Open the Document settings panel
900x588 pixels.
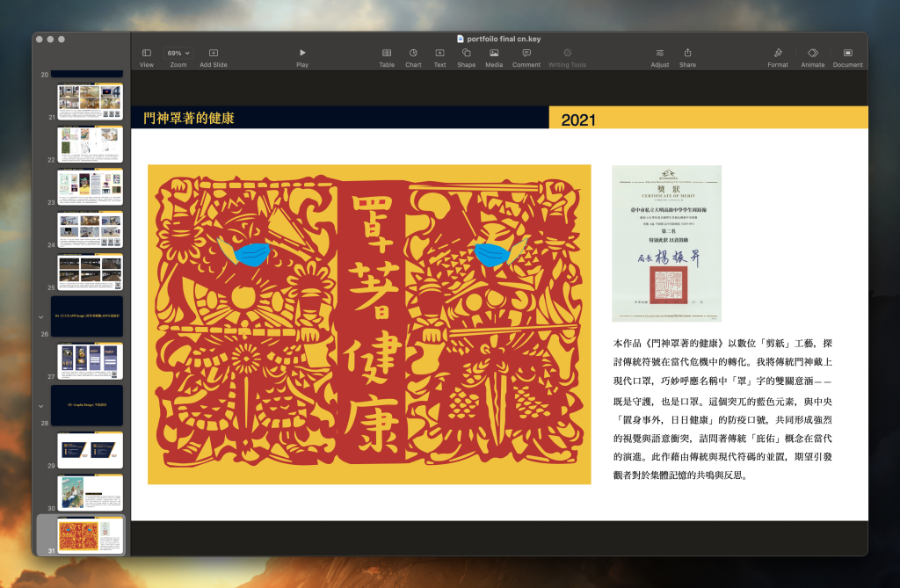pyautogui.click(x=847, y=53)
